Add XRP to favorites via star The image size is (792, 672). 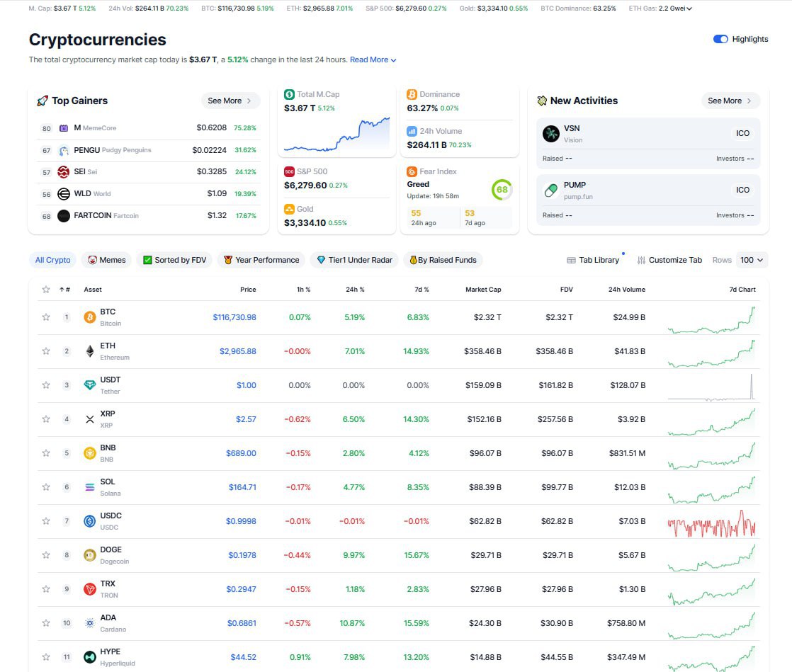pos(46,419)
